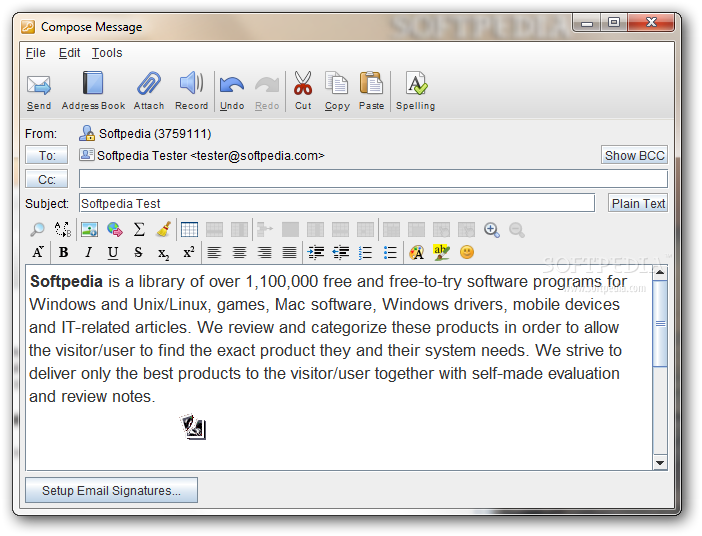Paste from the clipboard
The width and height of the screenshot is (702, 536).
(x=371, y=91)
